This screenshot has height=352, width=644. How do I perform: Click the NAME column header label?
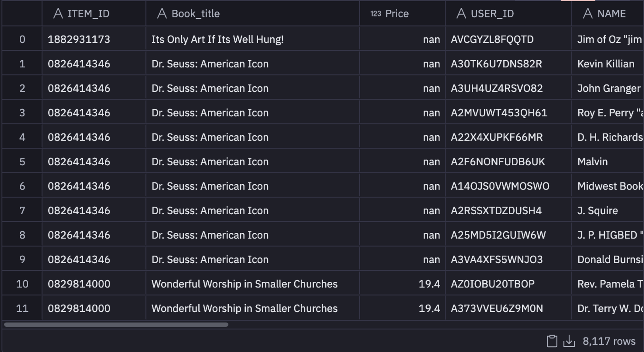pyautogui.click(x=611, y=14)
